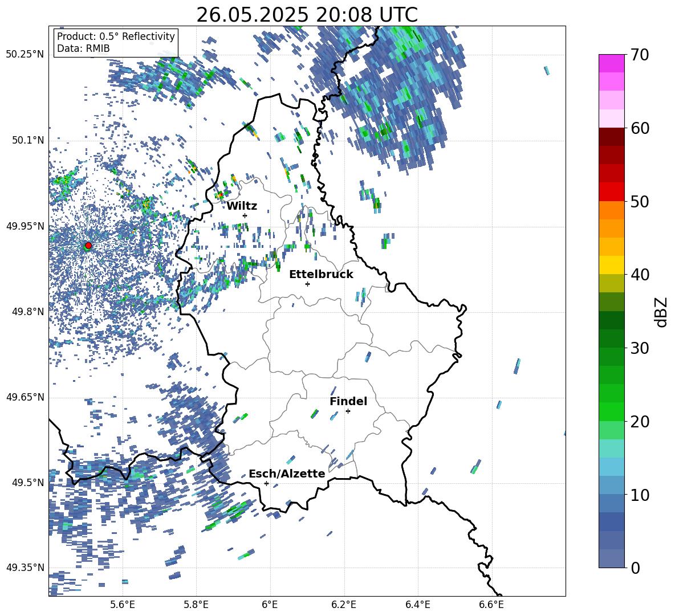Click the 50.25°N latitude label
675x616 pixels.
[x=25, y=55]
